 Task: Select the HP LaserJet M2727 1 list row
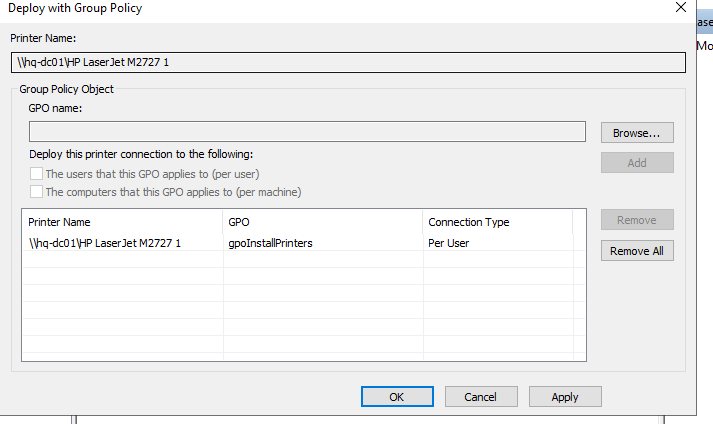pos(105,243)
